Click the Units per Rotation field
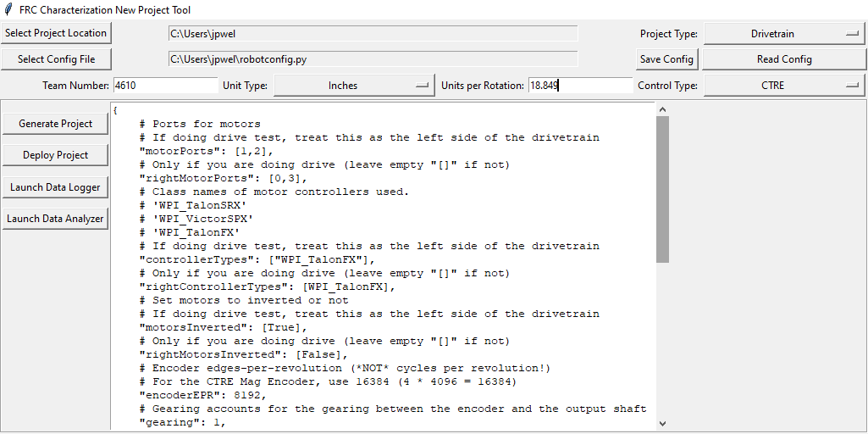Image resolution: width=868 pixels, height=434 pixels. click(x=580, y=86)
